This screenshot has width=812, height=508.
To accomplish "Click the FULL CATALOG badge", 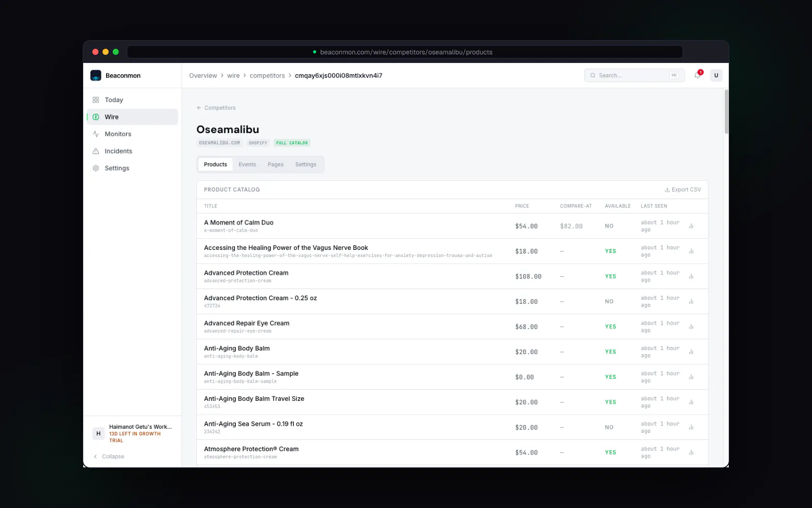I will pos(292,143).
